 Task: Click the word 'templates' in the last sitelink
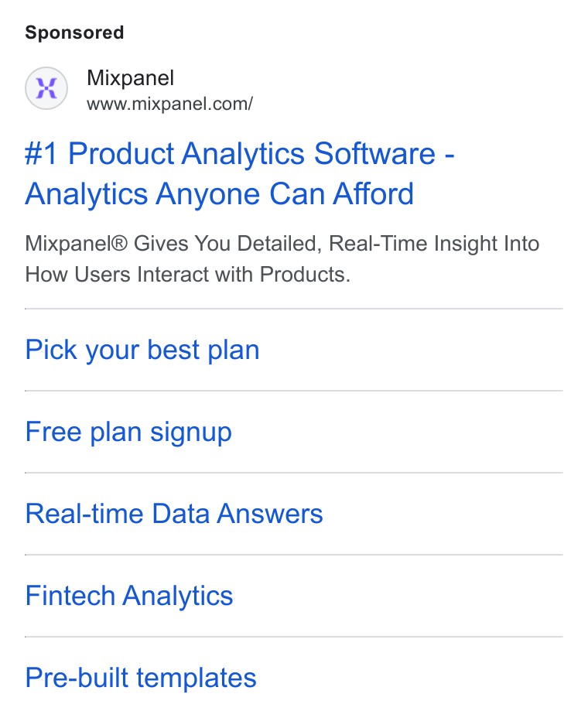click(x=197, y=679)
